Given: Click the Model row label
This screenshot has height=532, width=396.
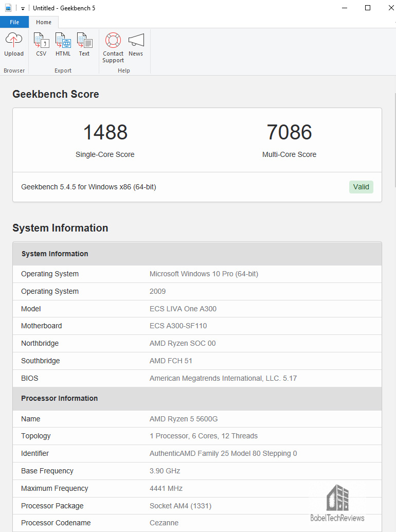Looking at the screenshot, I should pos(31,309).
